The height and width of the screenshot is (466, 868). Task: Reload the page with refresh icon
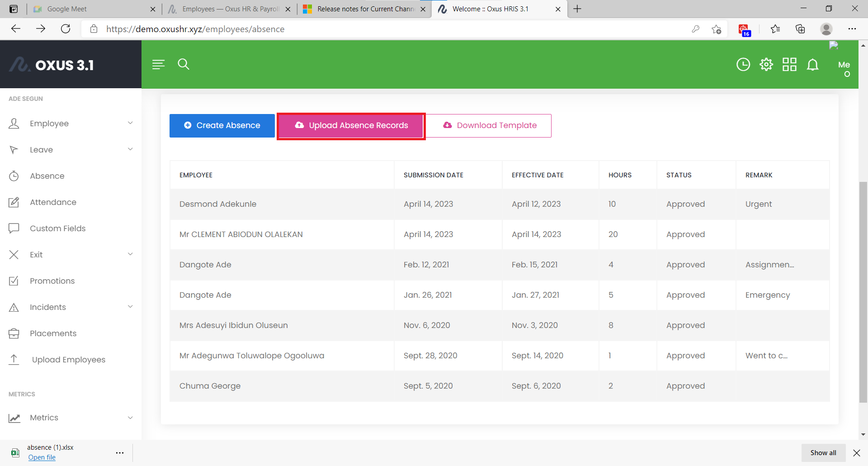[66, 29]
